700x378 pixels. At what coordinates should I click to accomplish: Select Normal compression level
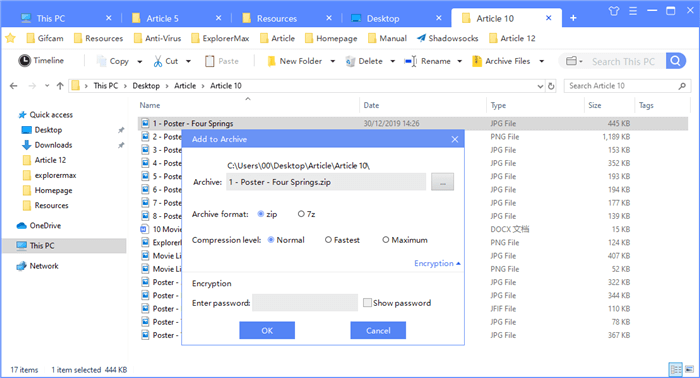click(x=271, y=240)
